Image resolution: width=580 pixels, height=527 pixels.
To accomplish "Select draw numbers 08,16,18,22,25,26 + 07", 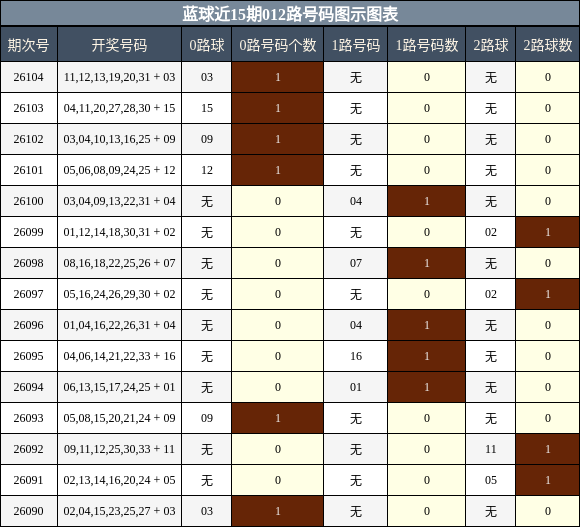I will click(x=119, y=263).
